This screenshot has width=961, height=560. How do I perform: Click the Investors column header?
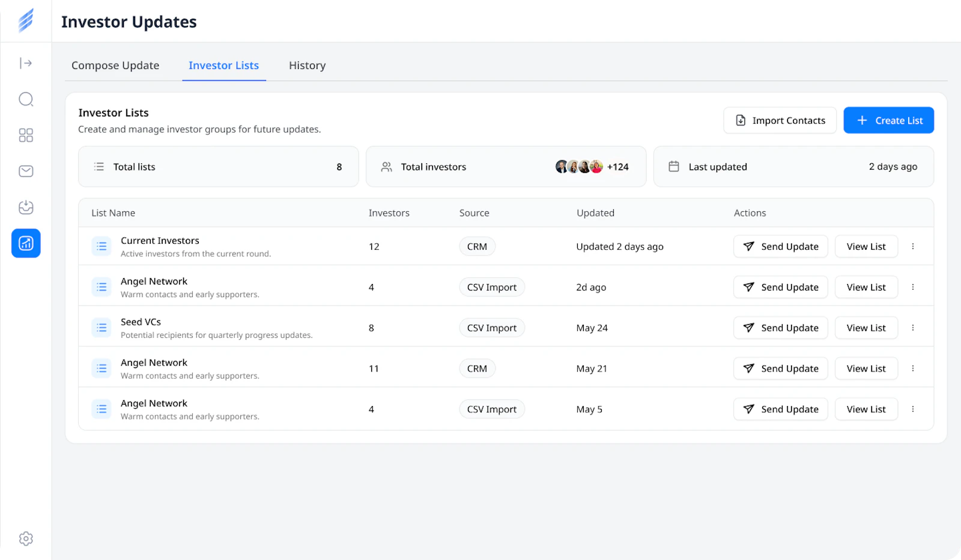click(389, 213)
